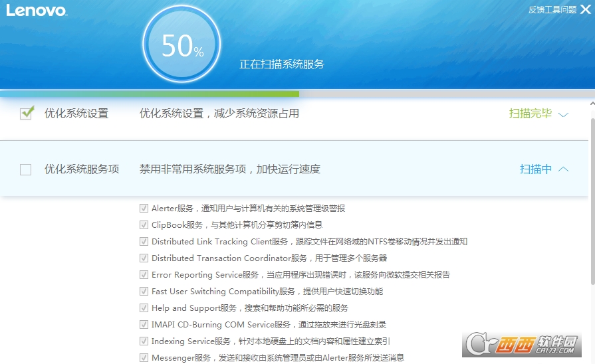This screenshot has width=595, height=364.
Task: Click the 扫描中 status label
Action: tap(535, 169)
